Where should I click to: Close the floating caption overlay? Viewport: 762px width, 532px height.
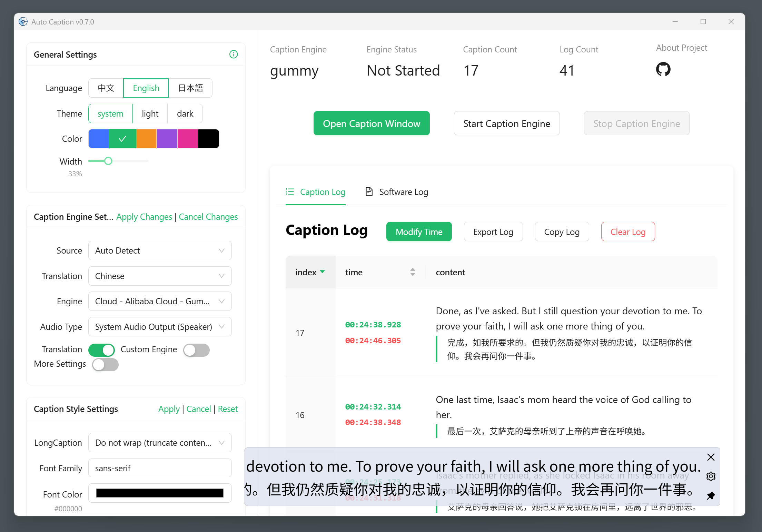pos(711,457)
